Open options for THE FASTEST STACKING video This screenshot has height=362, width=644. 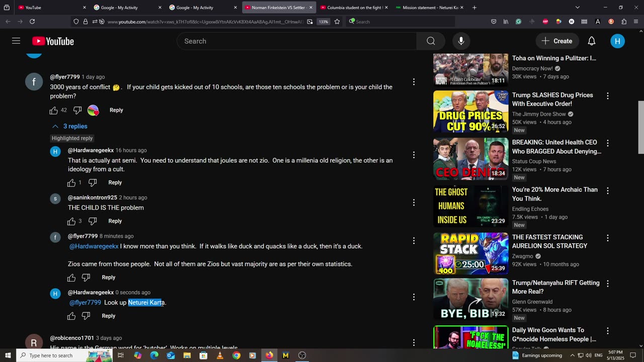tap(607, 238)
